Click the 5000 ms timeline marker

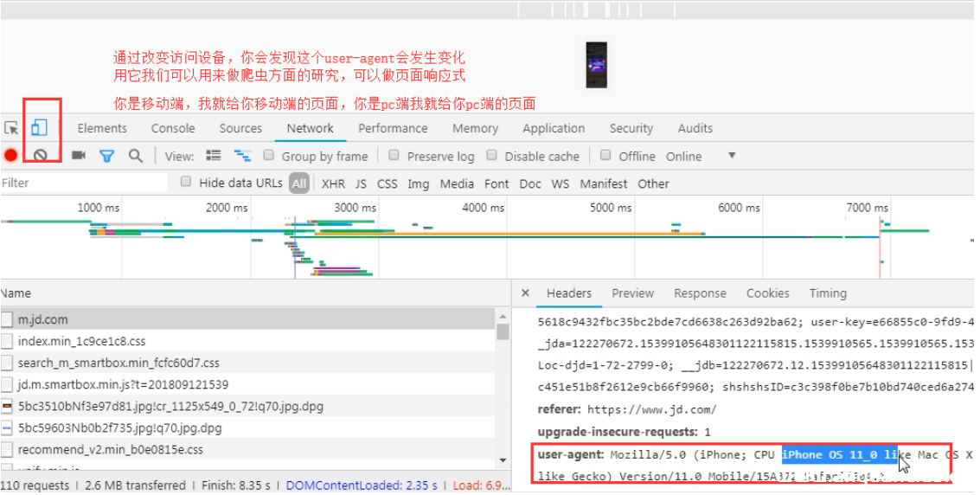[x=611, y=208]
